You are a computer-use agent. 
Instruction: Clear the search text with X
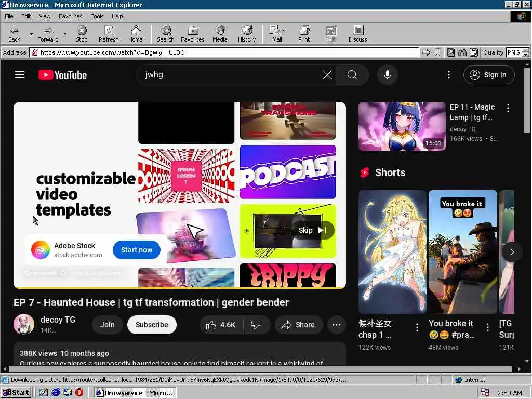327,75
